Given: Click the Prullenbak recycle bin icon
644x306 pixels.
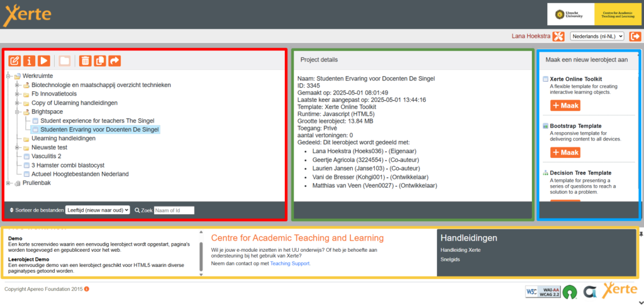Looking at the screenshot, I should coord(17,183).
